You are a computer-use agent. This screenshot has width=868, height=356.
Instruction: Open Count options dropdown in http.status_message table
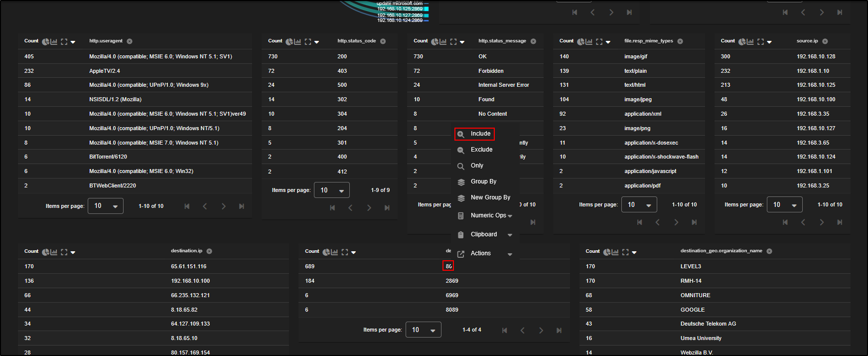pyautogui.click(x=462, y=42)
